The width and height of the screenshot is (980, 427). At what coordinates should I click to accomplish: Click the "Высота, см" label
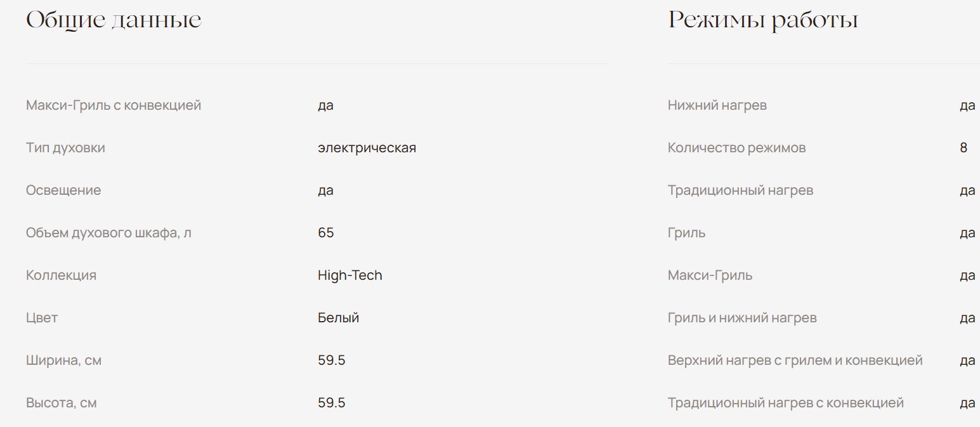pyautogui.click(x=61, y=403)
